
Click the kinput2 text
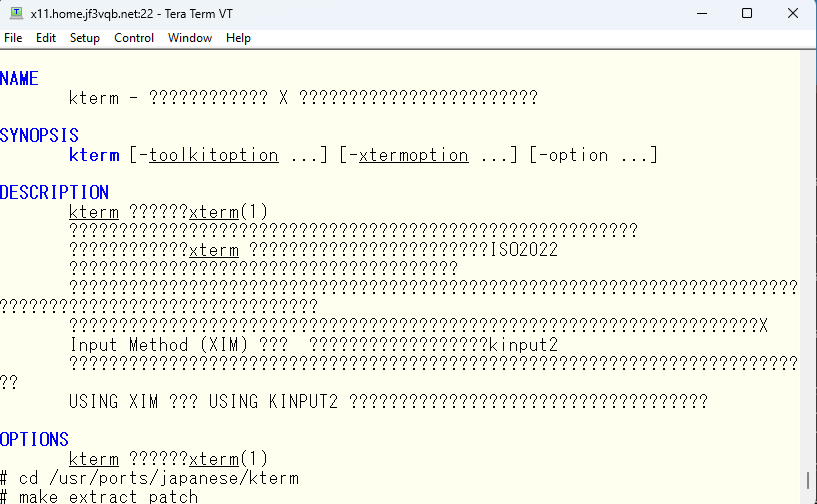point(523,345)
